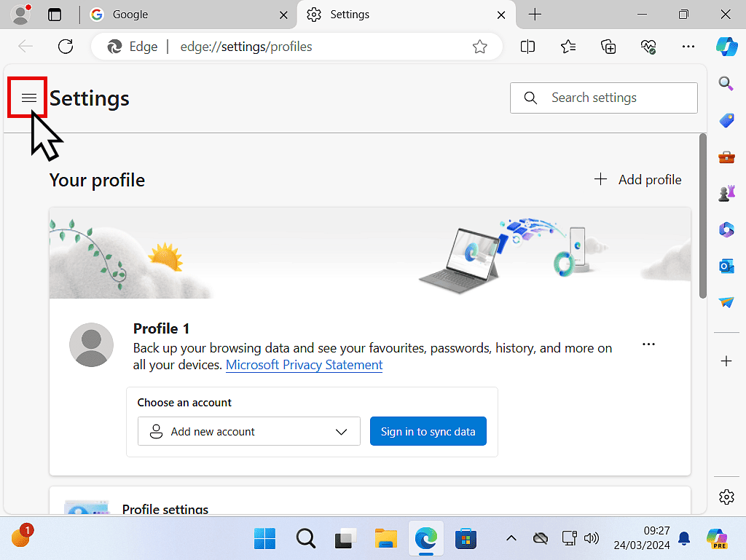Open Microsoft Privacy Statement link
746x560 pixels.
304,365
